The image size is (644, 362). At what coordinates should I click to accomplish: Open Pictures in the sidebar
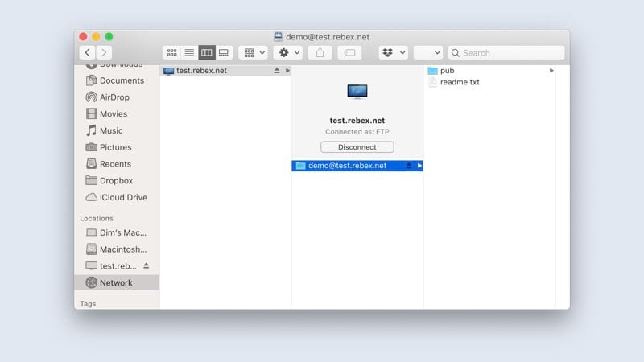pos(117,147)
